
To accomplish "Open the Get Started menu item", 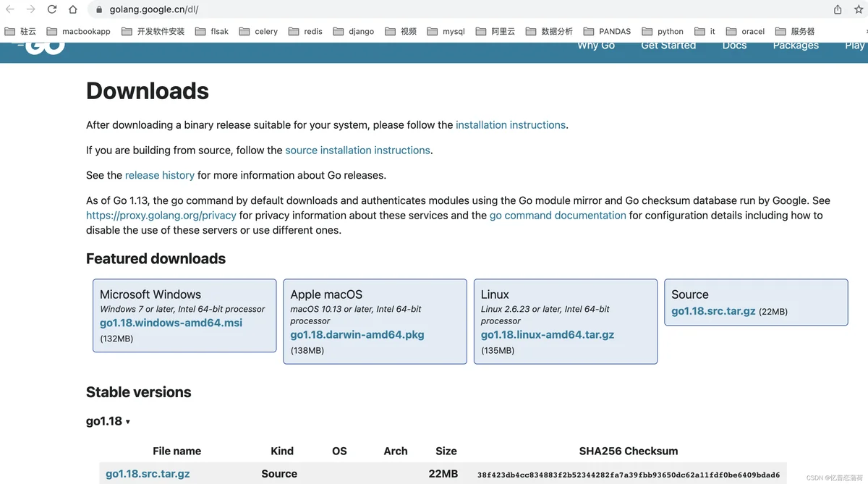I will 668,46.
